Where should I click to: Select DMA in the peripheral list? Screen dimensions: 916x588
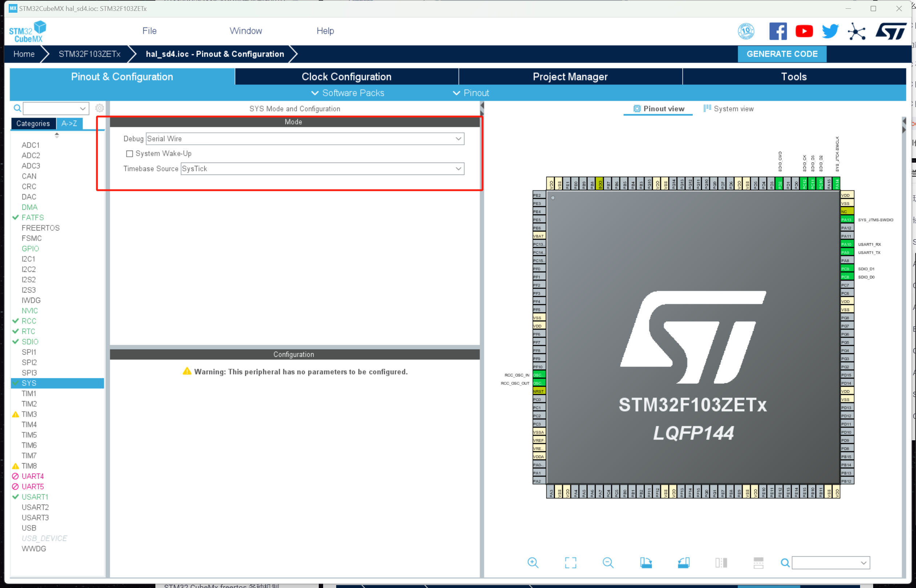coord(29,207)
